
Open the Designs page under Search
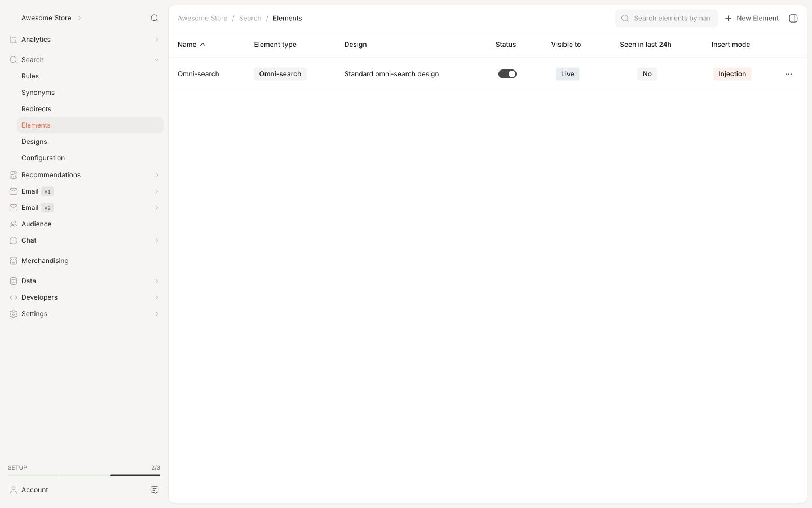[x=90, y=142]
